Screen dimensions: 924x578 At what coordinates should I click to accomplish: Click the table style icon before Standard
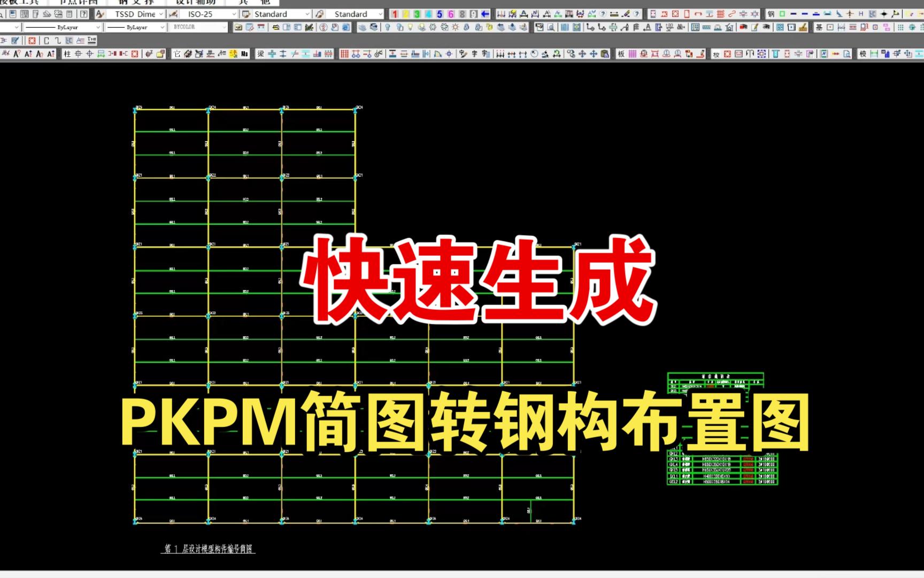pos(245,14)
